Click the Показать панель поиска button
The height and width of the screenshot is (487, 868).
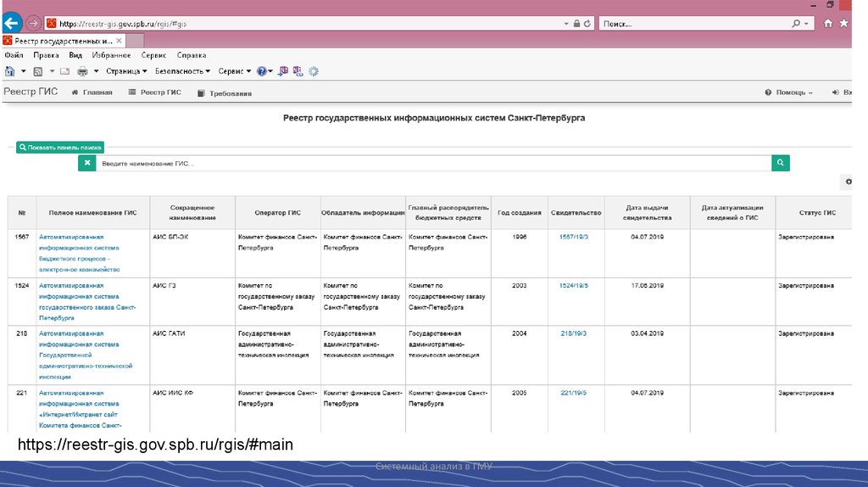pos(59,147)
